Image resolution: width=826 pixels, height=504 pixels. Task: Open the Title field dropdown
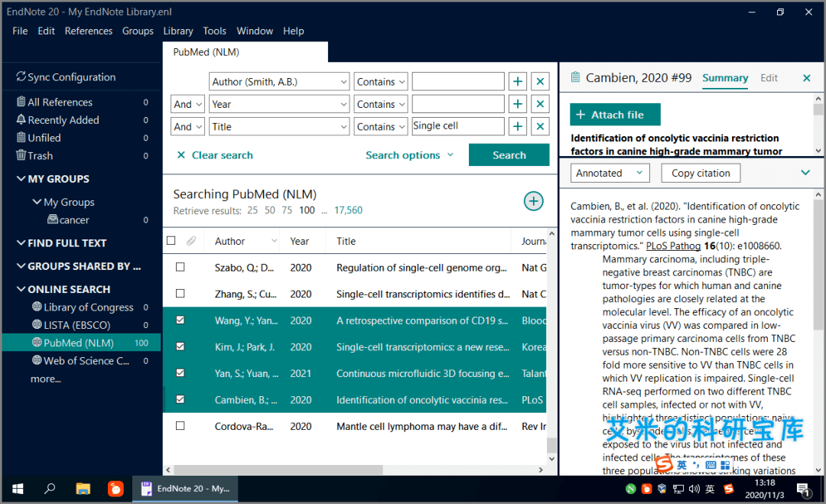[x=279, y=126]
